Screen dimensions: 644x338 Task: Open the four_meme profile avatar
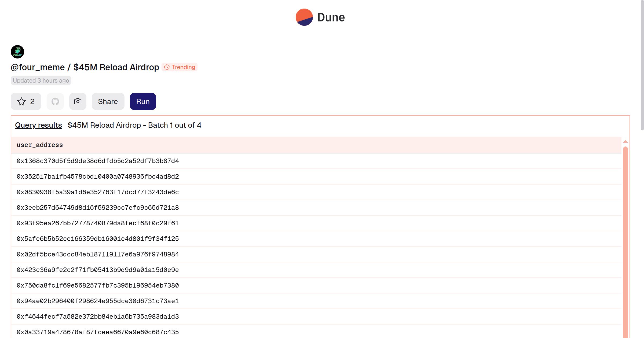pyautogui.click(x=17, y=52)
